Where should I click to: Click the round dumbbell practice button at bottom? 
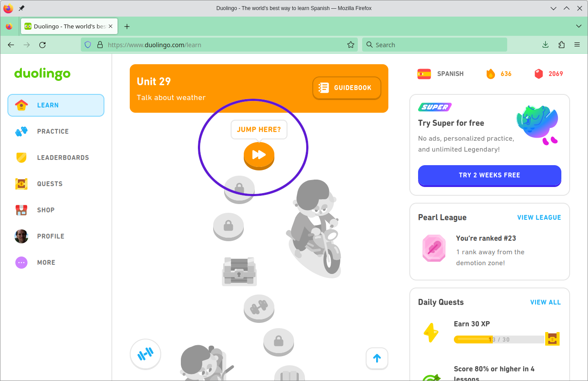(145, 354)
